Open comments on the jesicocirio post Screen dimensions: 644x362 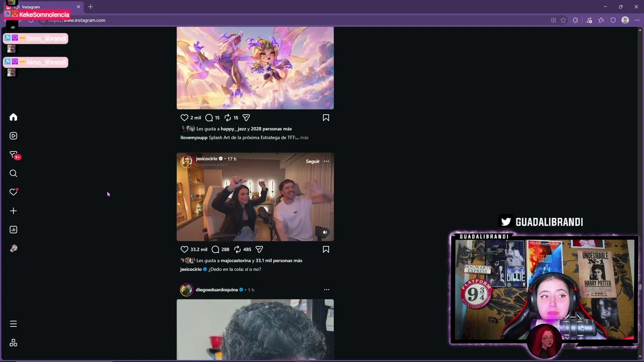[x=215, y=249]
